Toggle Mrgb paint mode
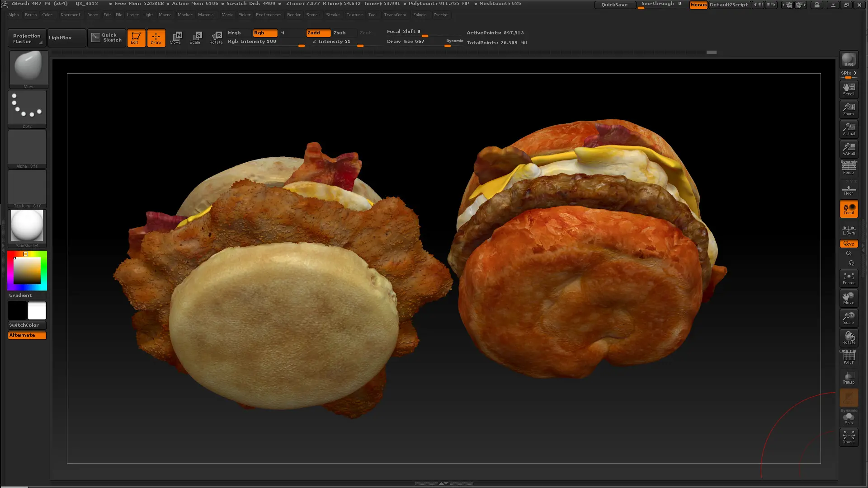The image size is (868, 488). [x=239, y=33]
